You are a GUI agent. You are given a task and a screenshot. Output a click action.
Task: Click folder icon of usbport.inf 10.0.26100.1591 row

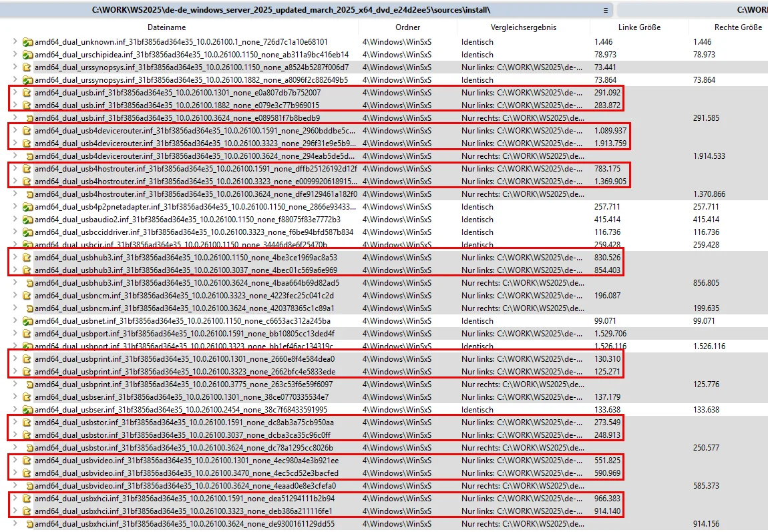click(x=27, y=334)
